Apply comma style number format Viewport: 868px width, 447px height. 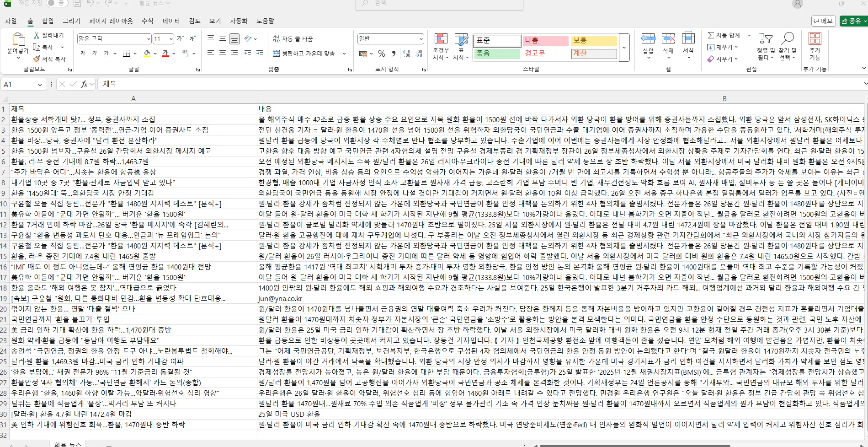394,54
